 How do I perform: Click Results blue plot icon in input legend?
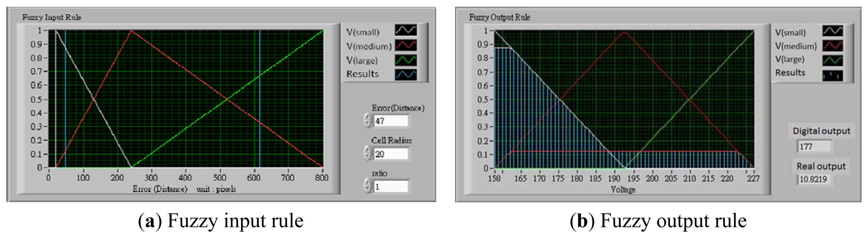[x=405, y=74]
